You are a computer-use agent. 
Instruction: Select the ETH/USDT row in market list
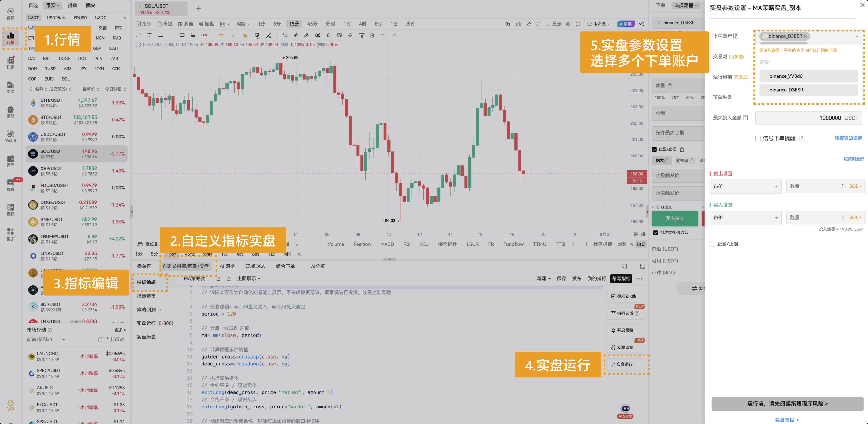pyautogui.click(x=77, y=103)
